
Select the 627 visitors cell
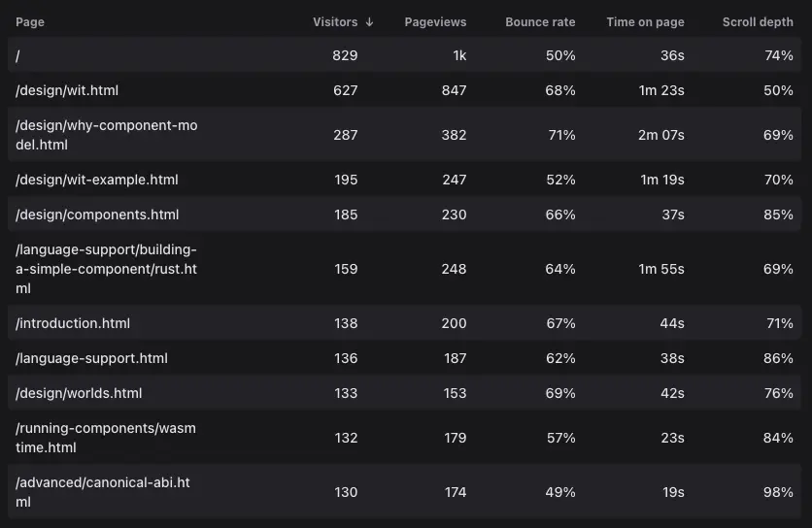346,90
